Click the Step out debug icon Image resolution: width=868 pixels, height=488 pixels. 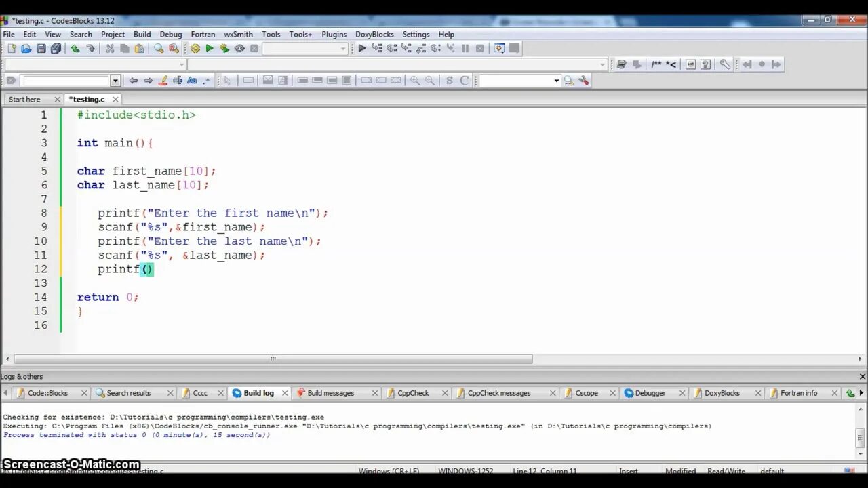(x=421, y=48)
